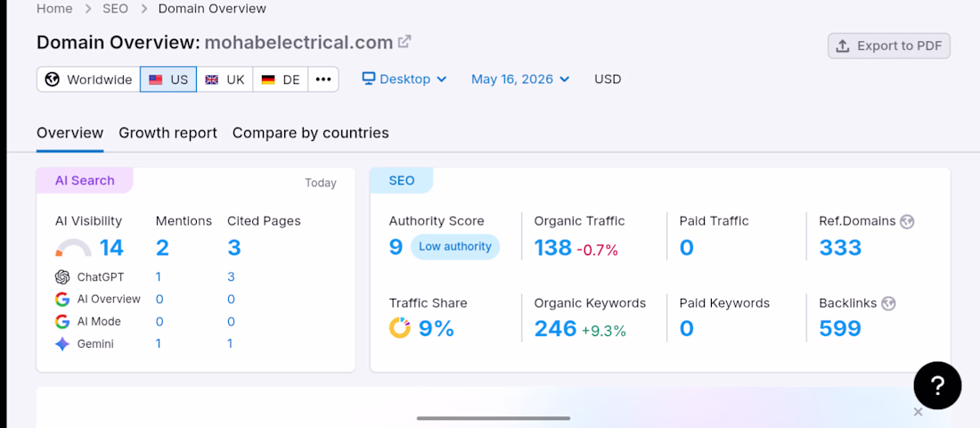Viewport: 980px width, 428px height.
Task: Go to SEO in the breadcrumb
Action: (115, 9)
